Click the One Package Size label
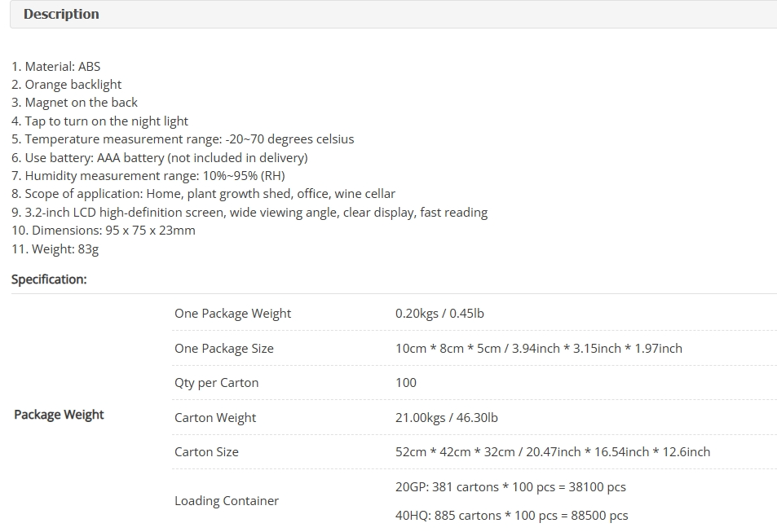This screenshot has width=777, height=532. click(x=224, y=348)
